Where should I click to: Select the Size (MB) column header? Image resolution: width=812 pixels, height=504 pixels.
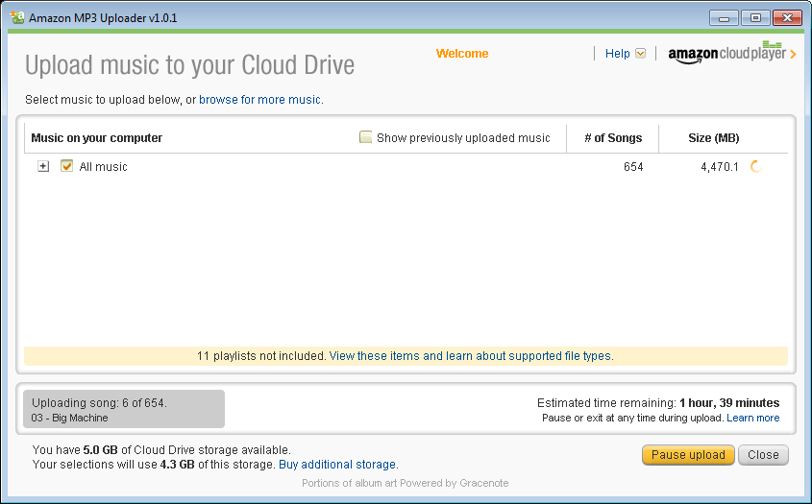pyautogui.click(x=714, y=138)
